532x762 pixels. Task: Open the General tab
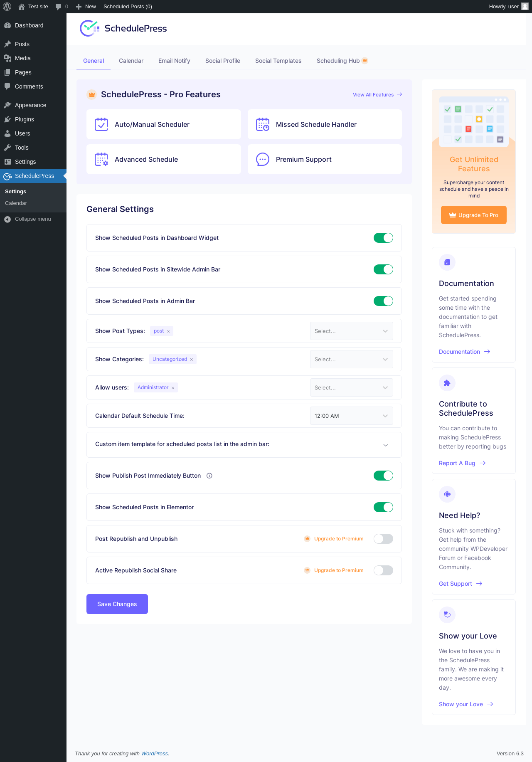pyautogui.click(x=94, y=61)
